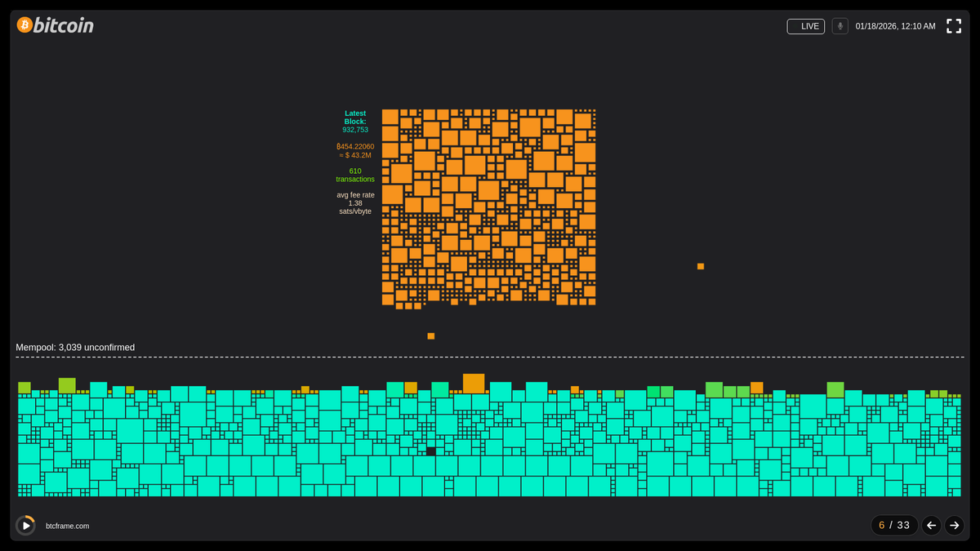The image size is (980, 551).
Task: Enter fullscreen with the corner-brackets icon
Action: click(x=953, y=26)
